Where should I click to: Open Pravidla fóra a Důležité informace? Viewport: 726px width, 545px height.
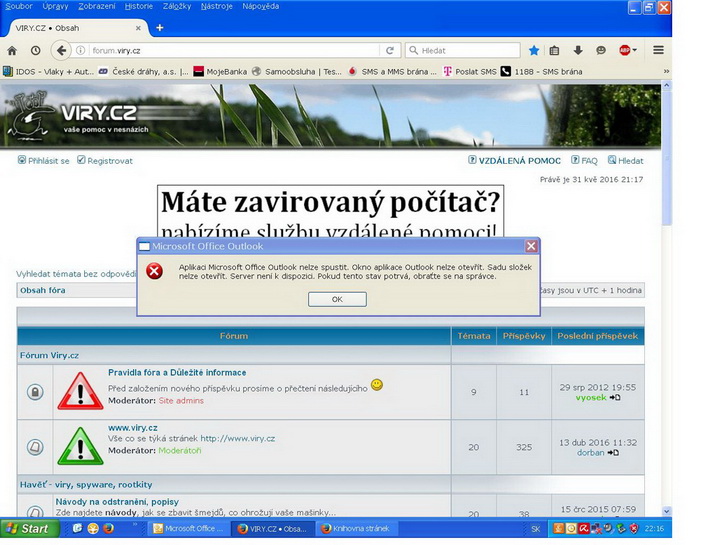click(177, 372)
